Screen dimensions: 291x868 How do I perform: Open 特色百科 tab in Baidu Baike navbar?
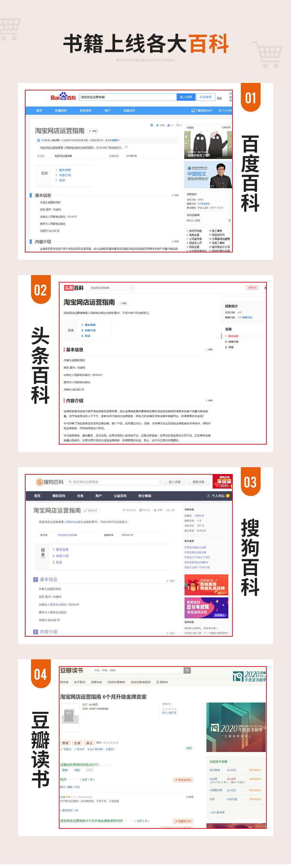85,110
